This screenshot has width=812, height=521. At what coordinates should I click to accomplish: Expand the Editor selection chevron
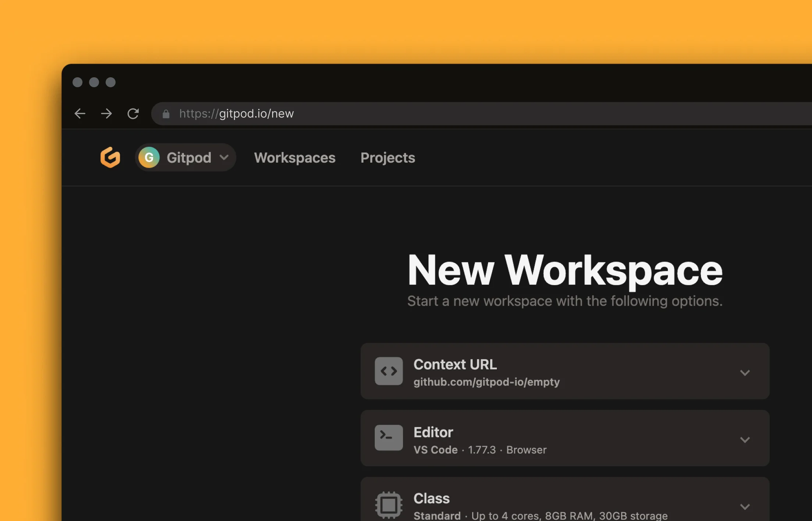745,440
